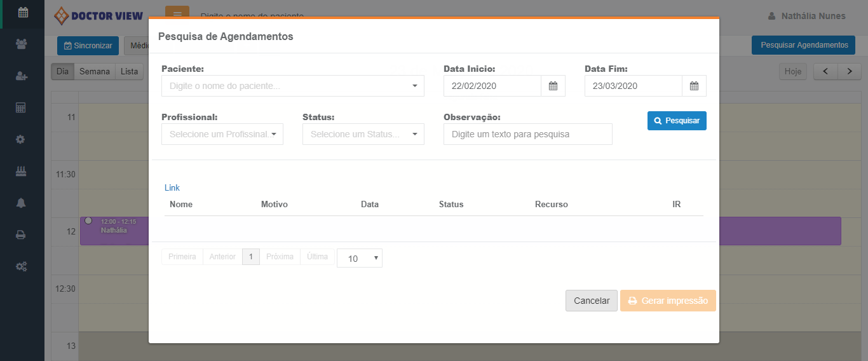Viewport: 868px width, 361px height.
Task: Expand the Profissional dropdown
Action: [222, 134]
